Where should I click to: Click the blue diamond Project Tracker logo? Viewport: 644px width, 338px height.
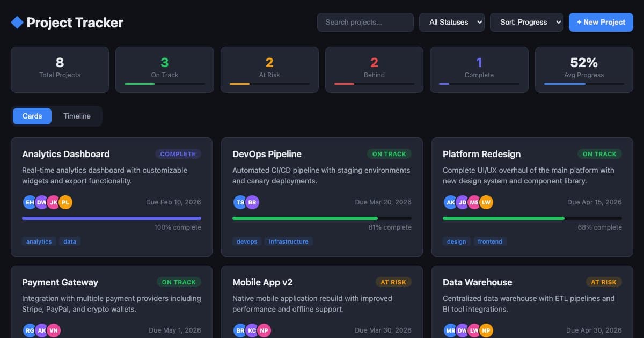pos(17,23)
